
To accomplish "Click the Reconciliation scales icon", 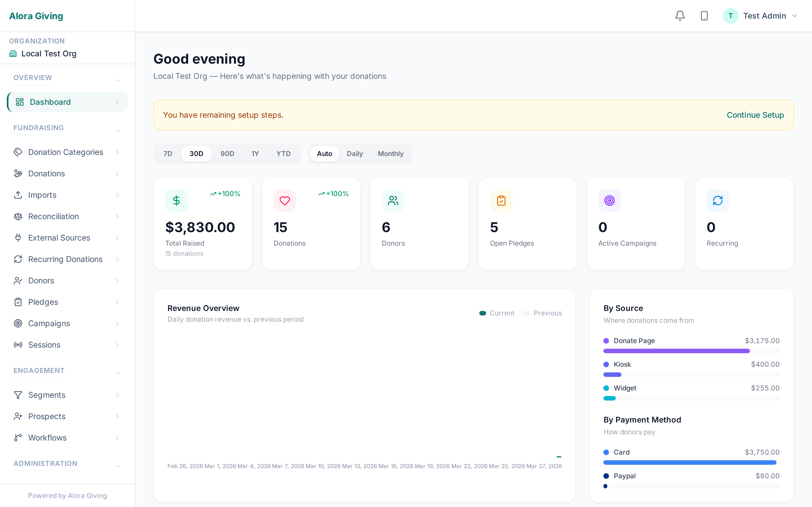I will (x=18, y=216).
